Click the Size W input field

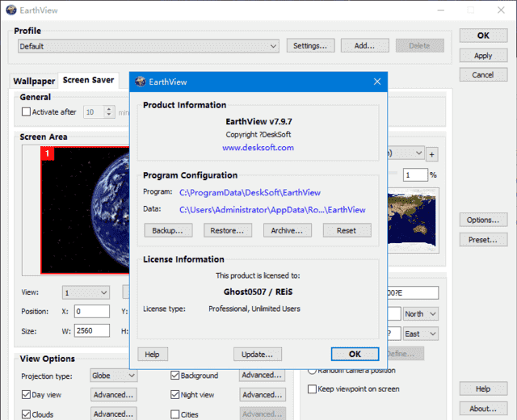[92, 330]
